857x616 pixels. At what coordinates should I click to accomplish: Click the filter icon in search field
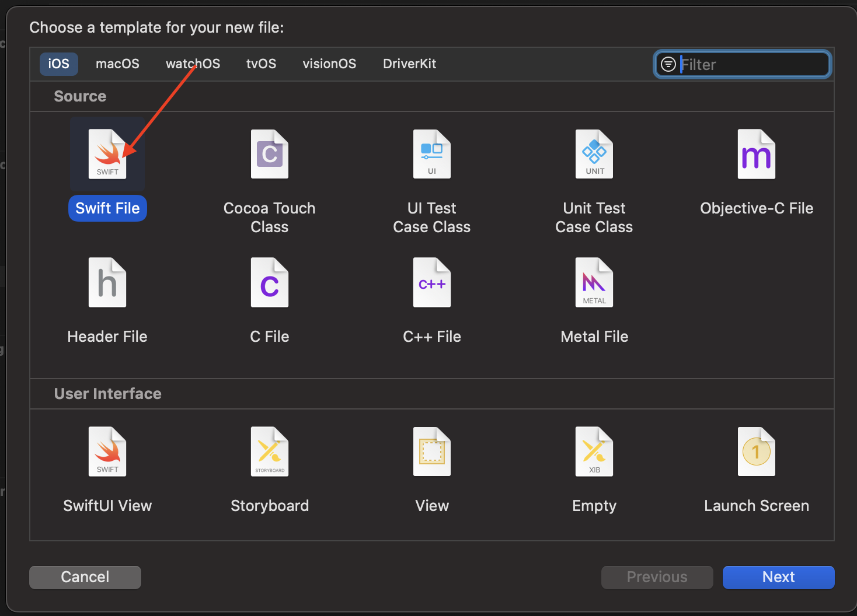[668, 64]
